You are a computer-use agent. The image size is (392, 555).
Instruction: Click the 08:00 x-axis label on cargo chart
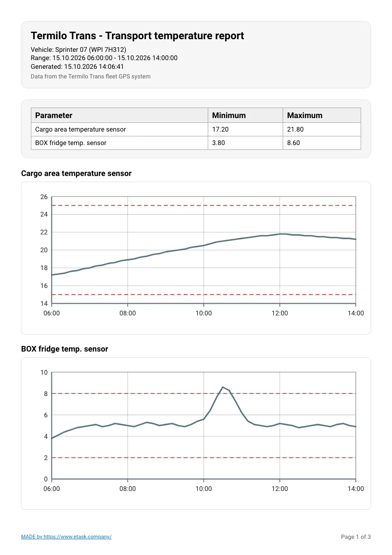128,313
